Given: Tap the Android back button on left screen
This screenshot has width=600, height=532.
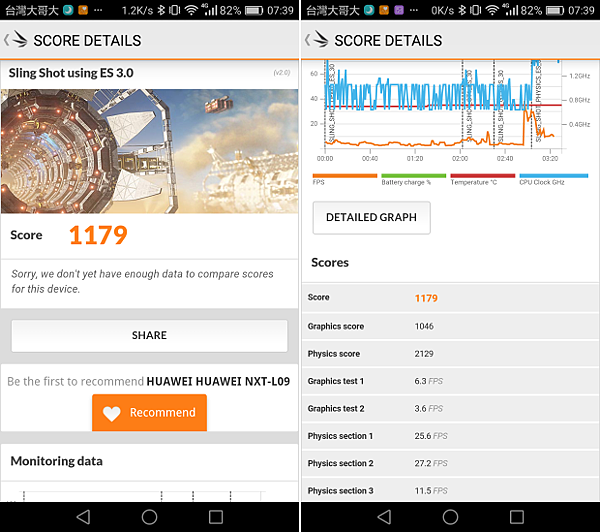Looking at the screenshot, I should tap(83, 517).
